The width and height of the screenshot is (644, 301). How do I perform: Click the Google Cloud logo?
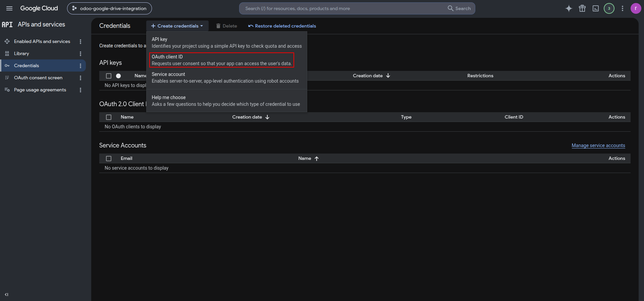(x=39, y=8)
